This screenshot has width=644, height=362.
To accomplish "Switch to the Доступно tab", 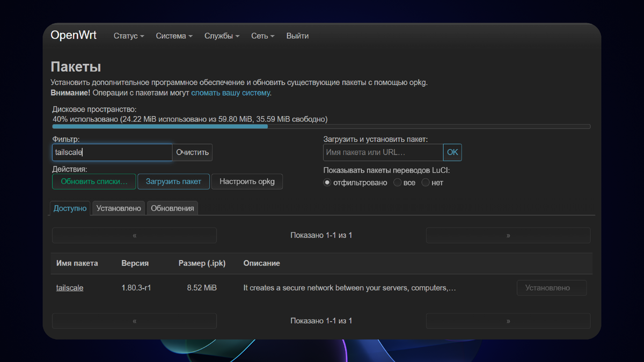I will (70, 208).
